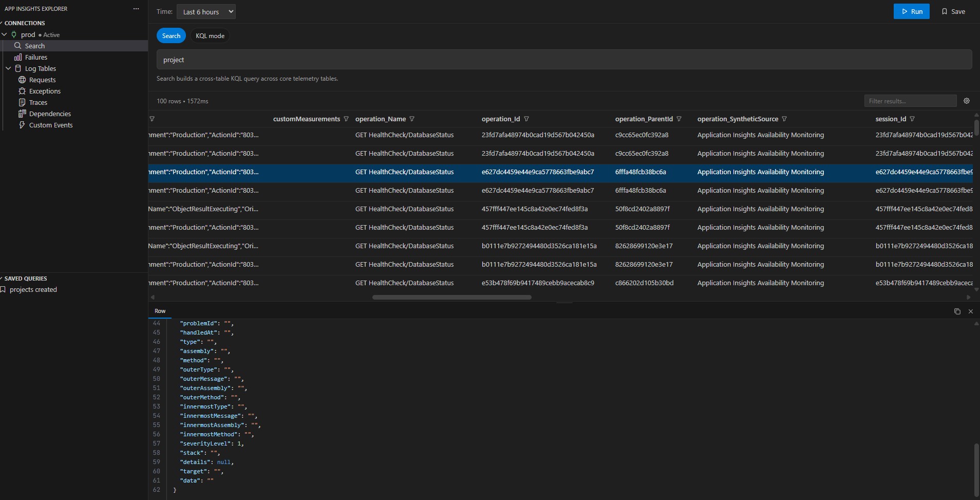The height and width of the screenshot is (500, 980).
Task: Filter the session_Id column
Action: click(x=912, y=119)
